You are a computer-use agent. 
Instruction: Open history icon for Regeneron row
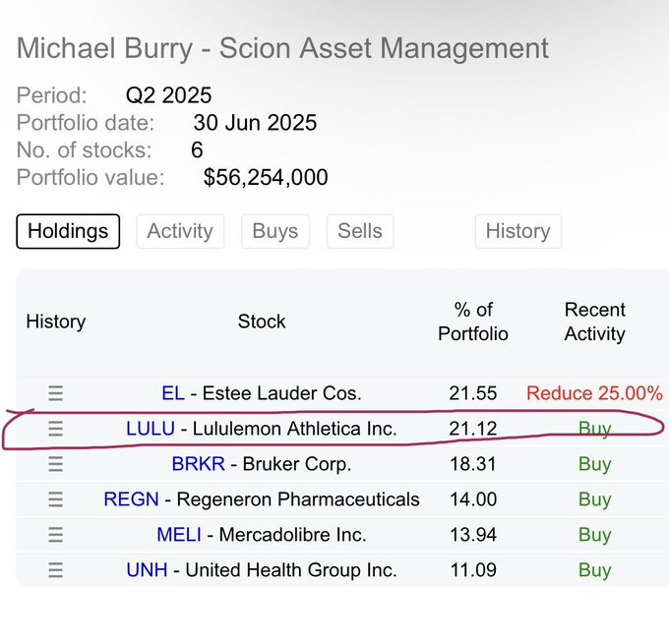point(55,499)
